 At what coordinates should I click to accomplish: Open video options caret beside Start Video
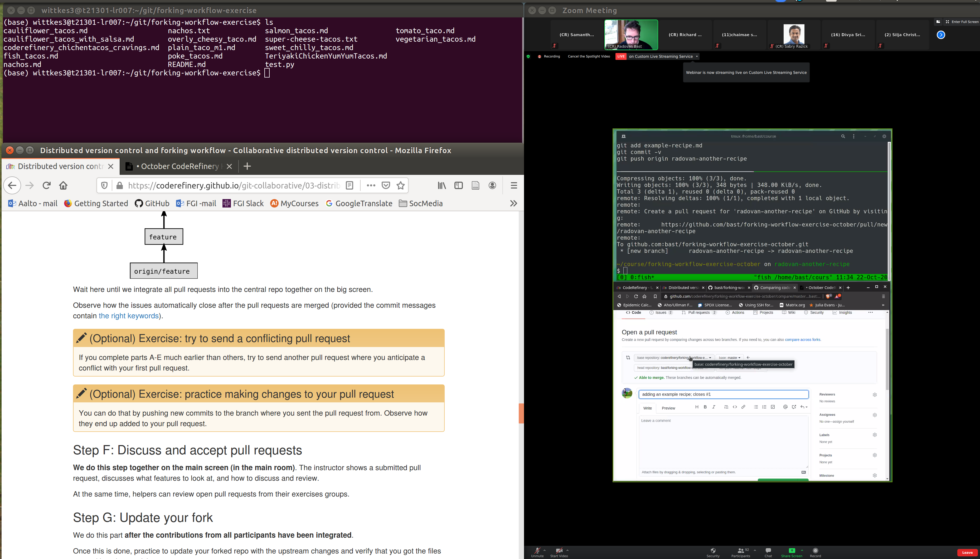(567, 550)
